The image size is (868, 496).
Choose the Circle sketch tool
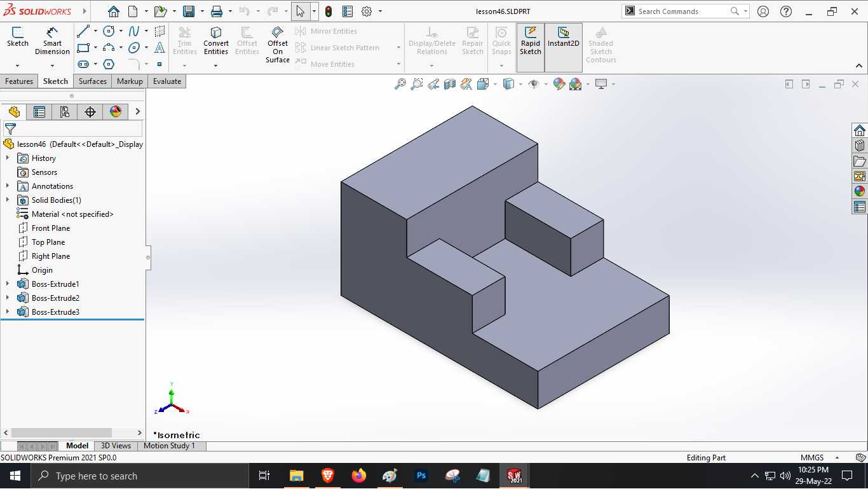(x=109, y=31)
